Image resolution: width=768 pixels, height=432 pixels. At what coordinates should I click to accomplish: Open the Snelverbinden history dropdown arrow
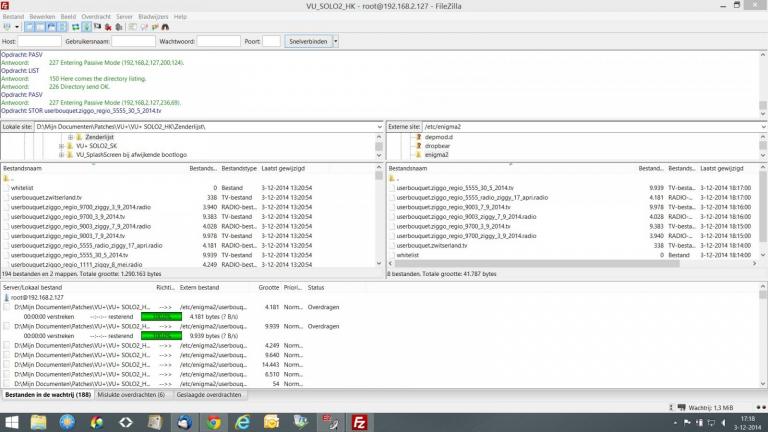[x=335, y=42]
